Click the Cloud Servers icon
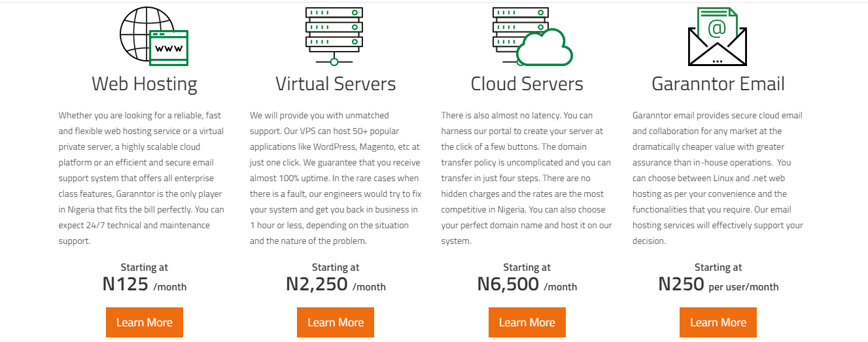 [x=532, y=36]
